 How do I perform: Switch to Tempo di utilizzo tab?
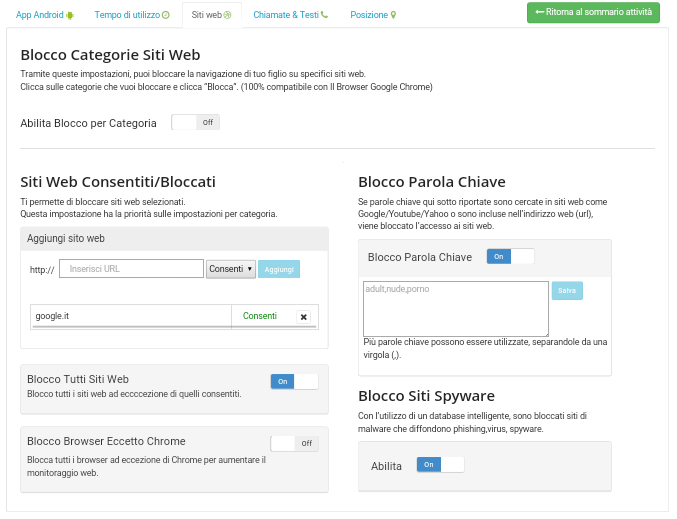[131, 16]
